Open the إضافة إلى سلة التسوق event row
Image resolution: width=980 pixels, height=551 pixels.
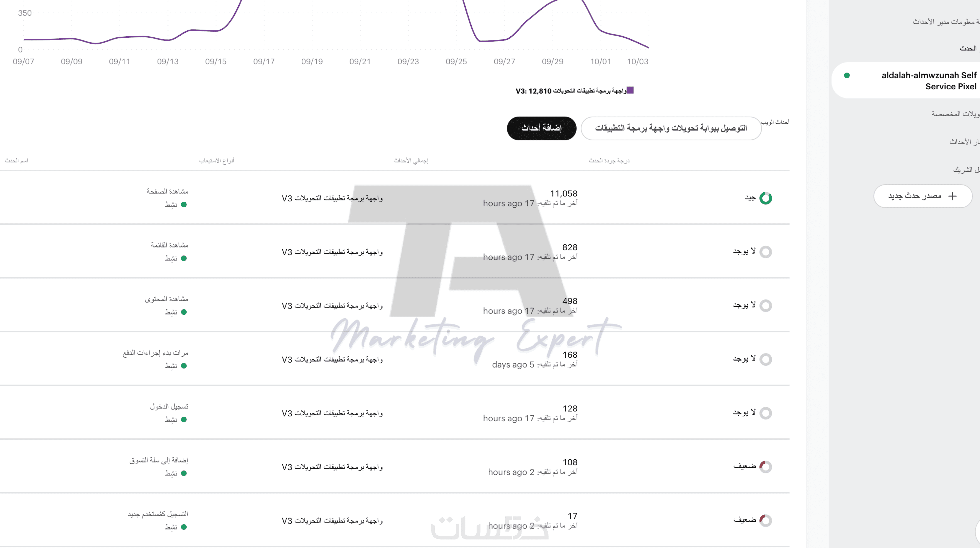(x=159, y=460)
